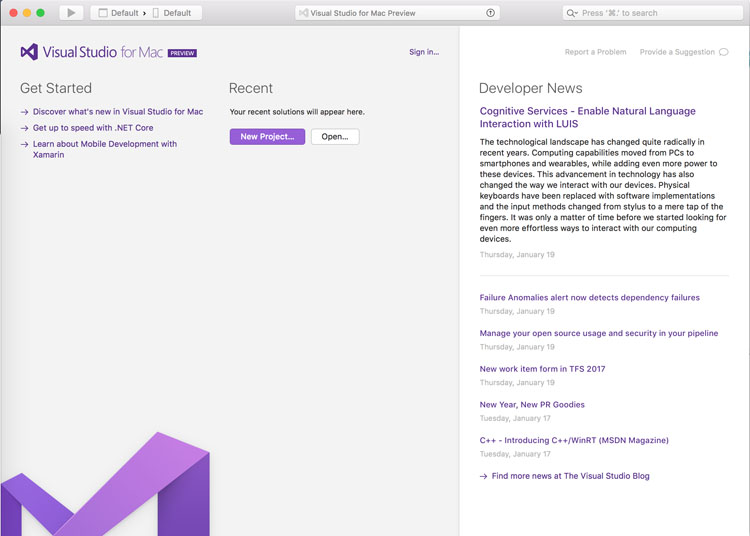Open Manage your open source usage article
Screen dimensions: 750x536
(598, 333)
